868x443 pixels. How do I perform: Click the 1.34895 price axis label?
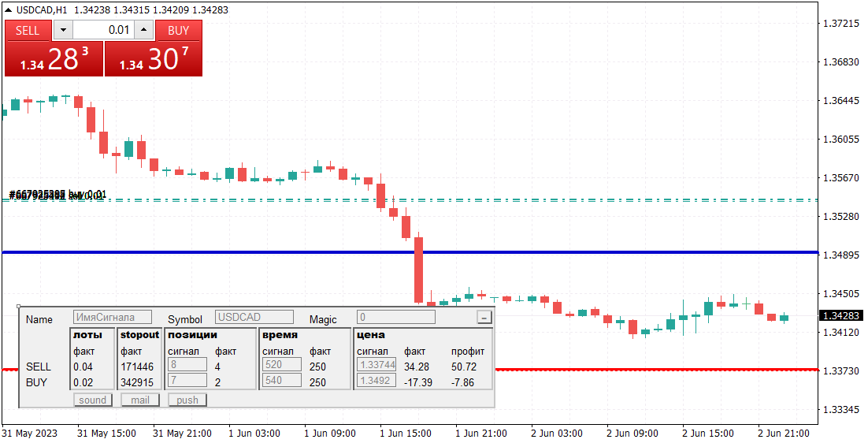point(841,255)
